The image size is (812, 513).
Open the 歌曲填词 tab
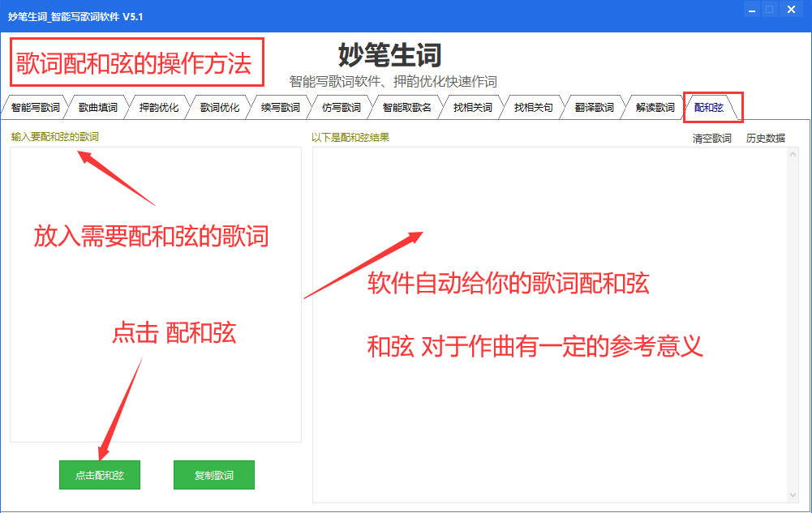(x=98, y=108)
